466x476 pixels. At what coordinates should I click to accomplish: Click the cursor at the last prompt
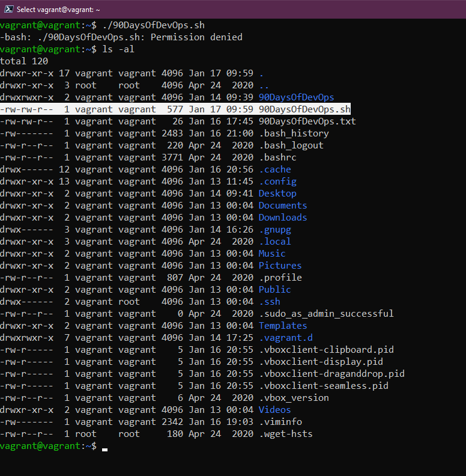pyautogui.click(x=104, y=447)
